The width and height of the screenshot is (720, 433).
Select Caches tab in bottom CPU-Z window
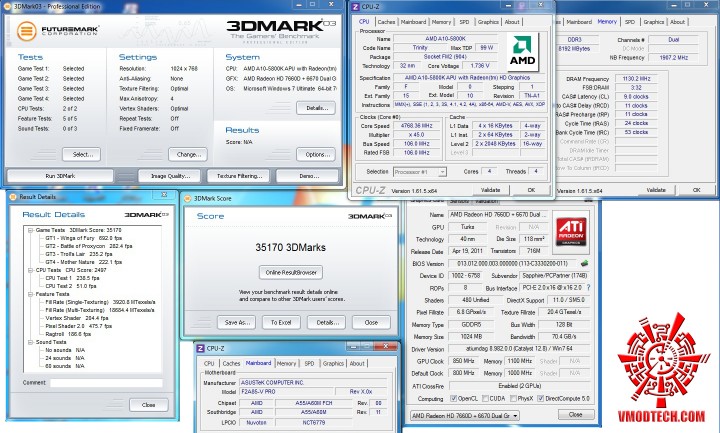(231, 363)
